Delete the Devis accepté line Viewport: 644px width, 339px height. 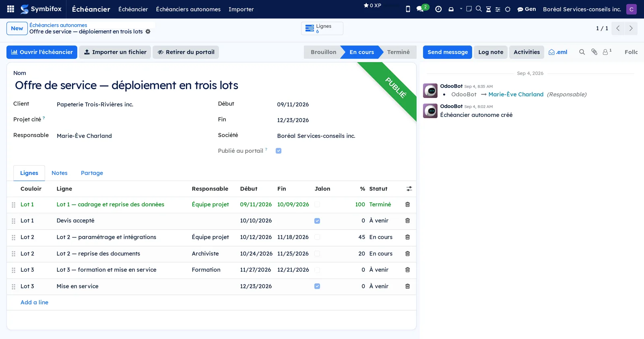(407, 220)
